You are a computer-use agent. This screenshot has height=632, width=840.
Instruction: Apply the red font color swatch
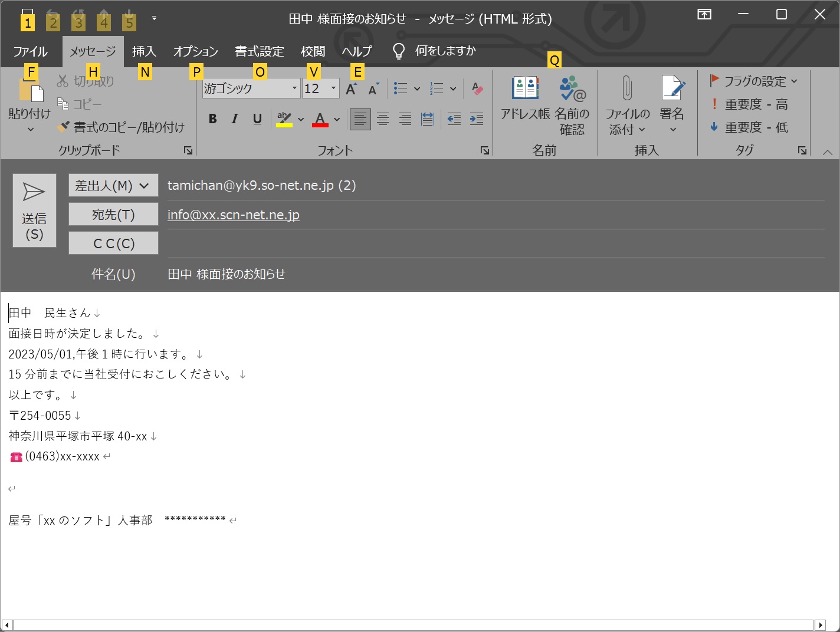320,119
